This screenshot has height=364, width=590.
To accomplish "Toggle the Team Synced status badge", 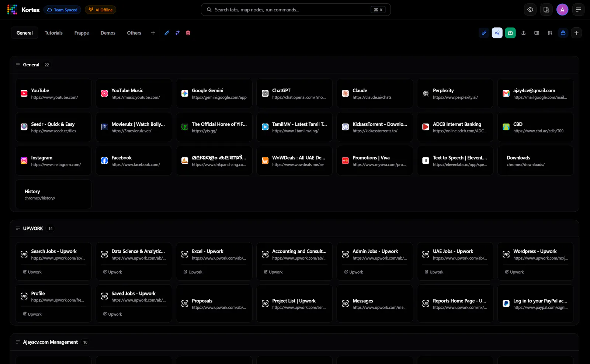I will (x=62, y=10).
